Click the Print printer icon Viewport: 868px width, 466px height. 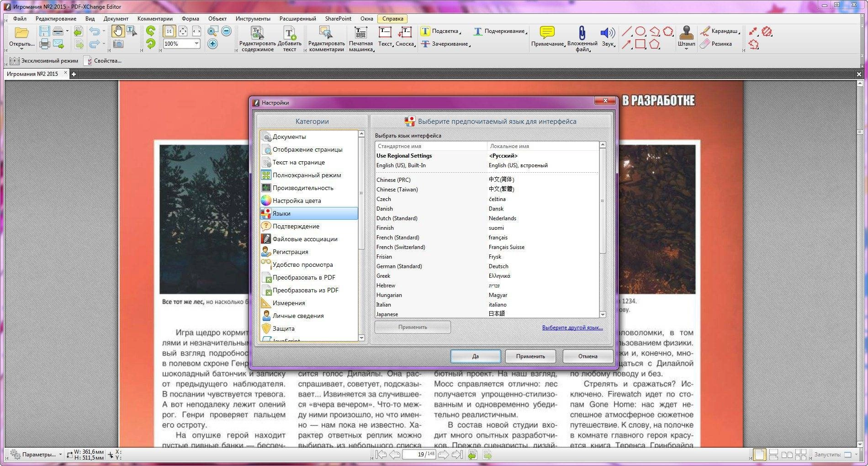44,44
